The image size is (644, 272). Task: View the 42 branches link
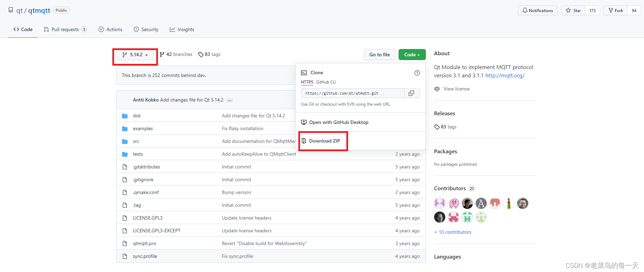[176, 55]
